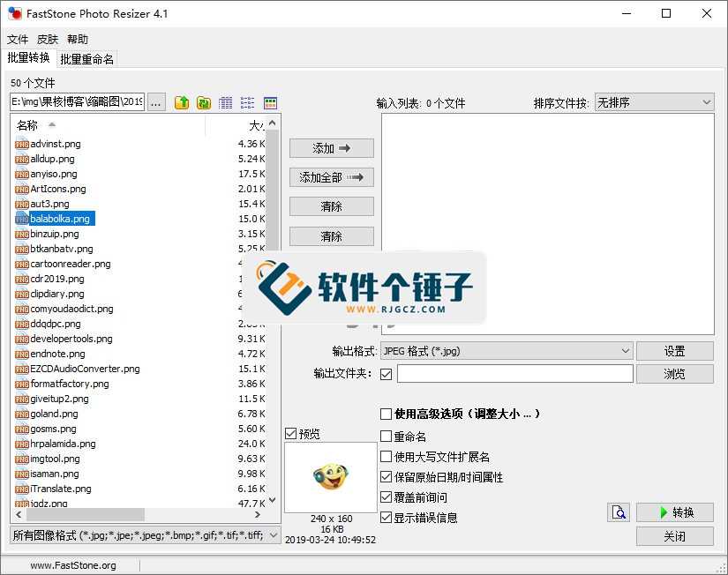Click the 输出文件夹 path input field

514,374
